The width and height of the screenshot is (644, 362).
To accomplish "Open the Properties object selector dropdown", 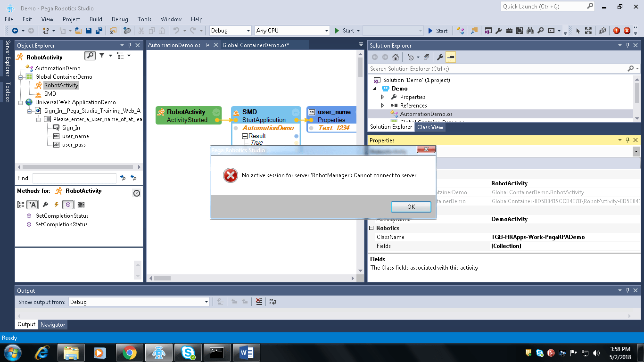I will click(x=636, y=151).
